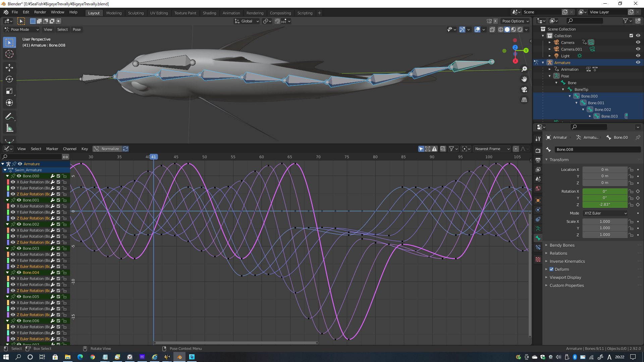This screenshot has width=644, height=362.
Task: Toggle camera view icon in viewport
Action: 524,89
